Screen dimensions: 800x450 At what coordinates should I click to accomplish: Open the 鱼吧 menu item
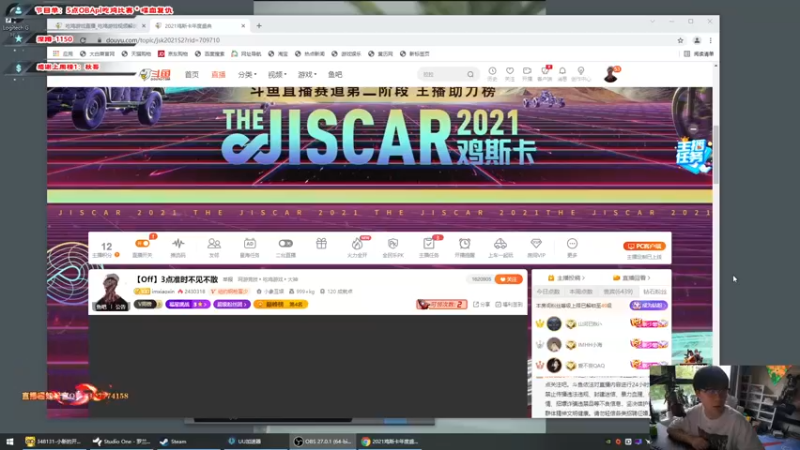335,74
